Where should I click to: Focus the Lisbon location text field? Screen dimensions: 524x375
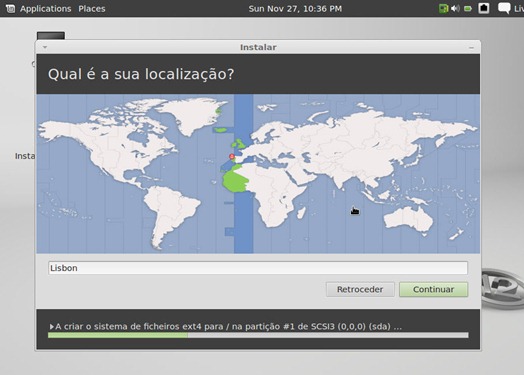click(258, 268)
